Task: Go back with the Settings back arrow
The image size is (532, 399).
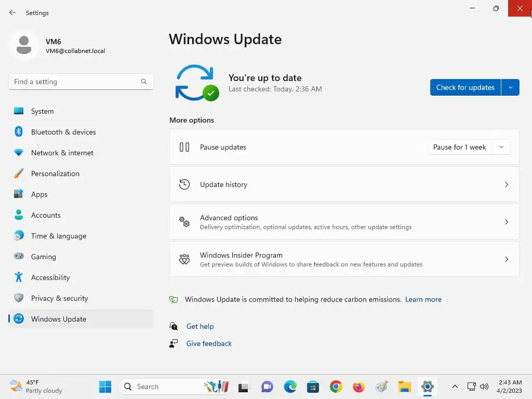Action: tap(12, 12)
